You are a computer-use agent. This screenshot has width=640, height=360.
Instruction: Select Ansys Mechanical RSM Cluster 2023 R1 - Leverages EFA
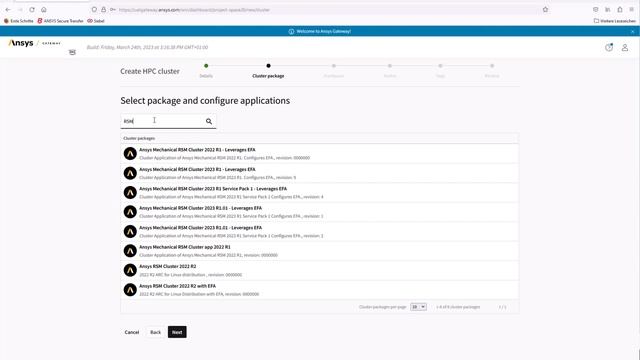point(320,173)
